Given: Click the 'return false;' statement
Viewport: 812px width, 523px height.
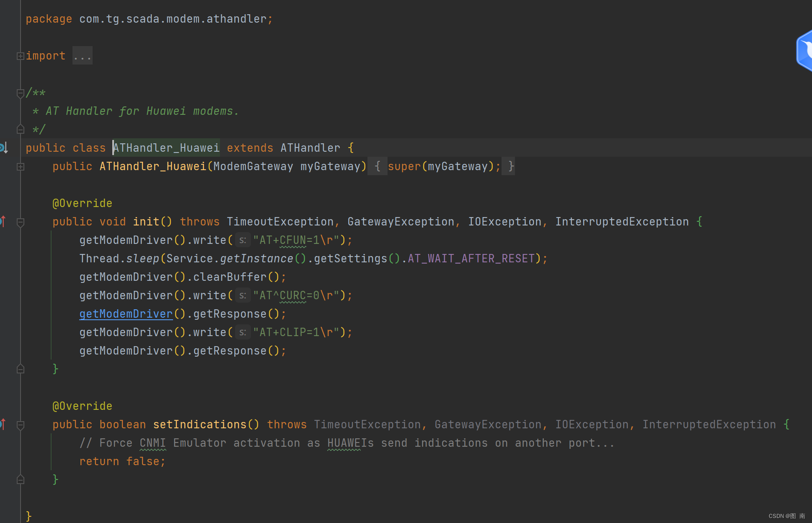Looking at the screenshot, I should point(123,461).
